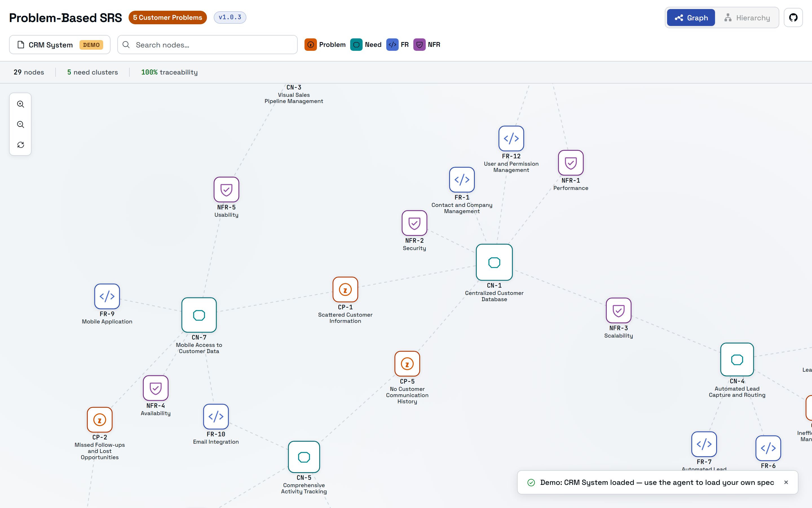Select the FR-6 node icon
812x508 pixels.
click(x=768, y=448)
